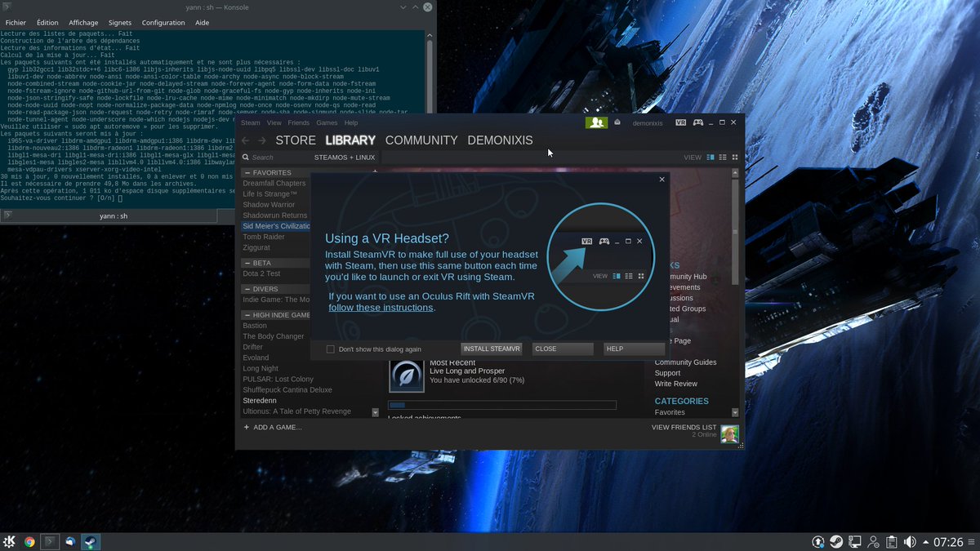980x551 pixels.
Task: Switch to the grid view icon
Action: click(x=735, y=157)
